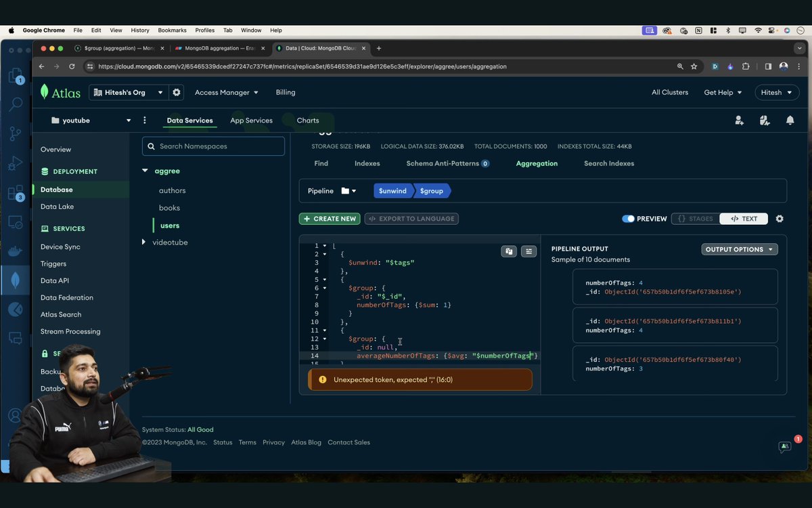Go back in Chrome

click(x=41, y=66)
